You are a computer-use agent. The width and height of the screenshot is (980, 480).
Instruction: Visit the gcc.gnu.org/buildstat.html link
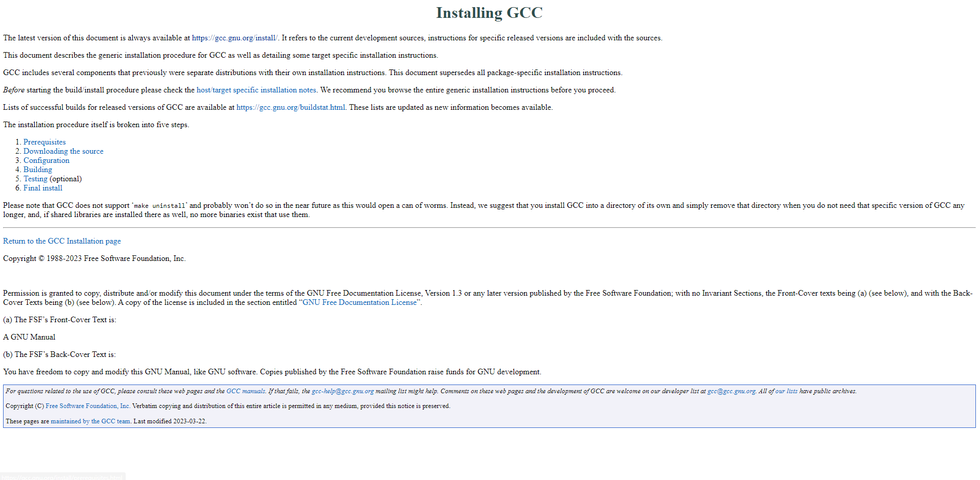coord(290,107)
